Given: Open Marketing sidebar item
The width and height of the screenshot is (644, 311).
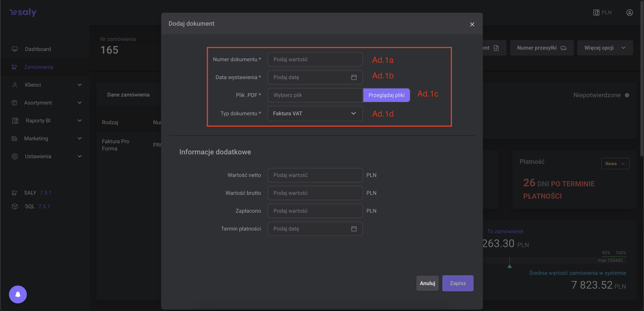Looking at the screenshot, I should [36, 138].
